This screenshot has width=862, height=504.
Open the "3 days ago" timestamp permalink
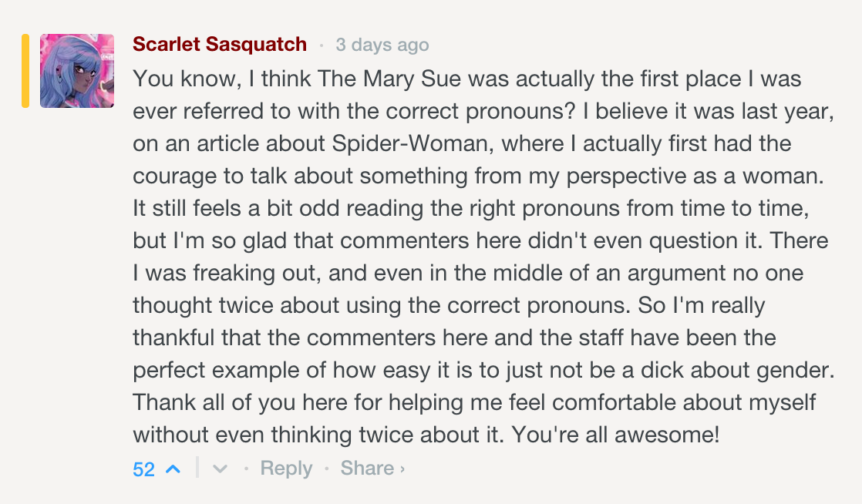coord(382,45)
